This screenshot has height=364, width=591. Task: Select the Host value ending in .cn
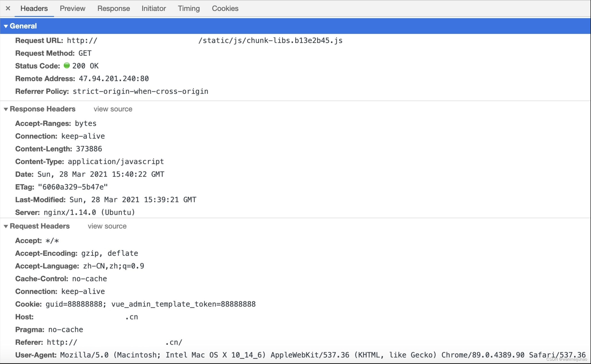point(132,317)
